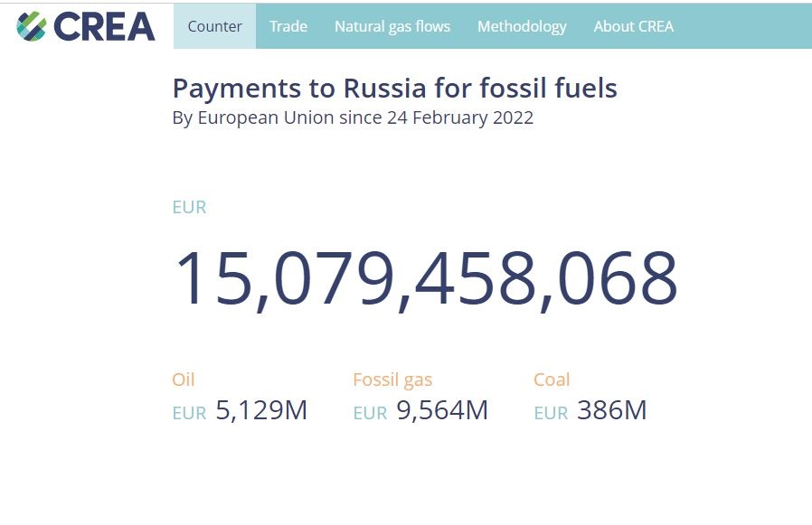Click the EUR label beside coal amount
The image size is (812, 525).
tap(551, 413)
